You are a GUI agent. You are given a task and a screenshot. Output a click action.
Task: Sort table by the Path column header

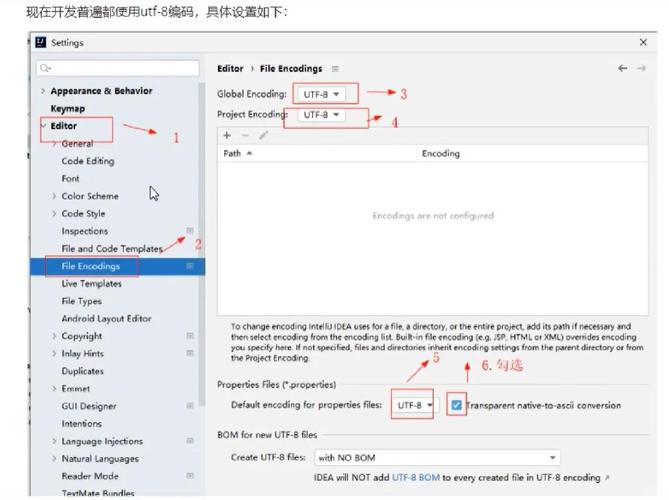(x=317, y=153)
